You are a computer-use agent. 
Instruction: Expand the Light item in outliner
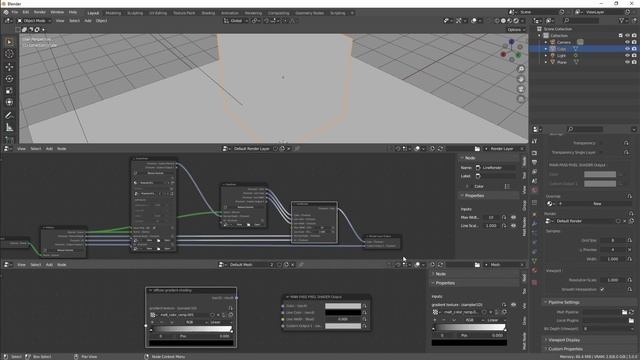pos(546,55)
